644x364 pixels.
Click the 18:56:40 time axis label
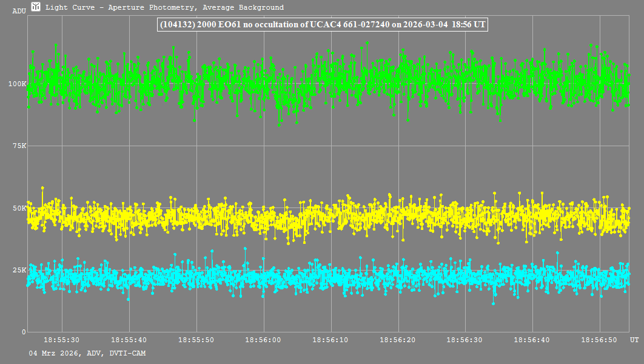pyautogui.click(x=532, y=340)
